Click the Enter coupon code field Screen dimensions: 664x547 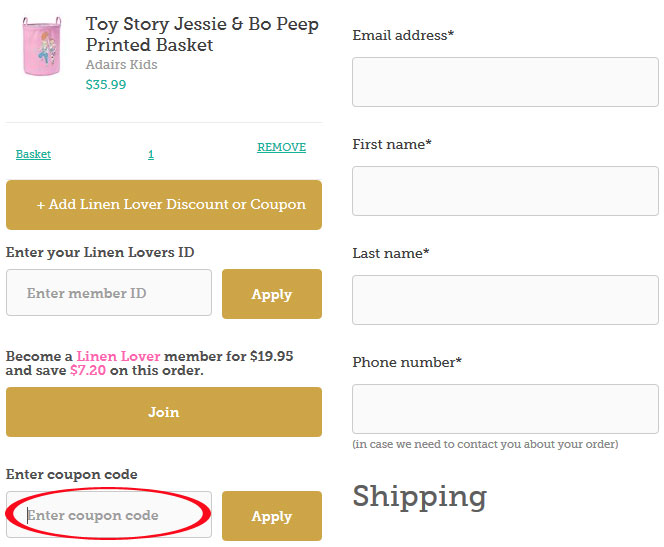coord(109,515)
